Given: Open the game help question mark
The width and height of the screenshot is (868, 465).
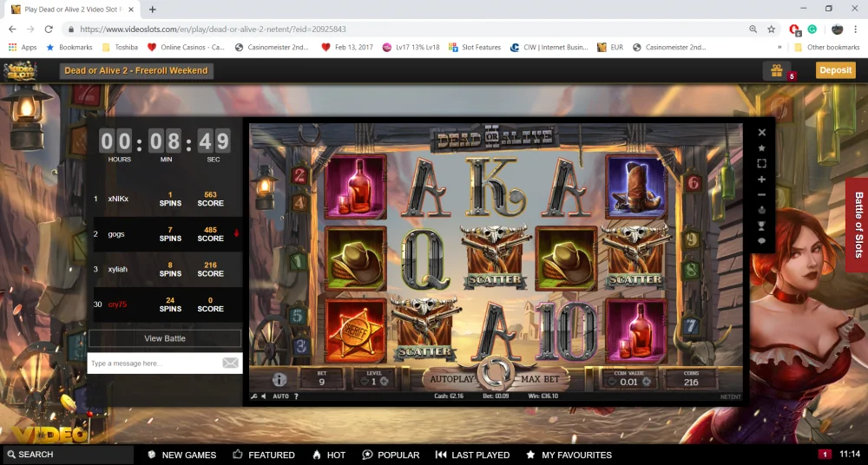Looking at the screenshot, I should tap(296, 396).
